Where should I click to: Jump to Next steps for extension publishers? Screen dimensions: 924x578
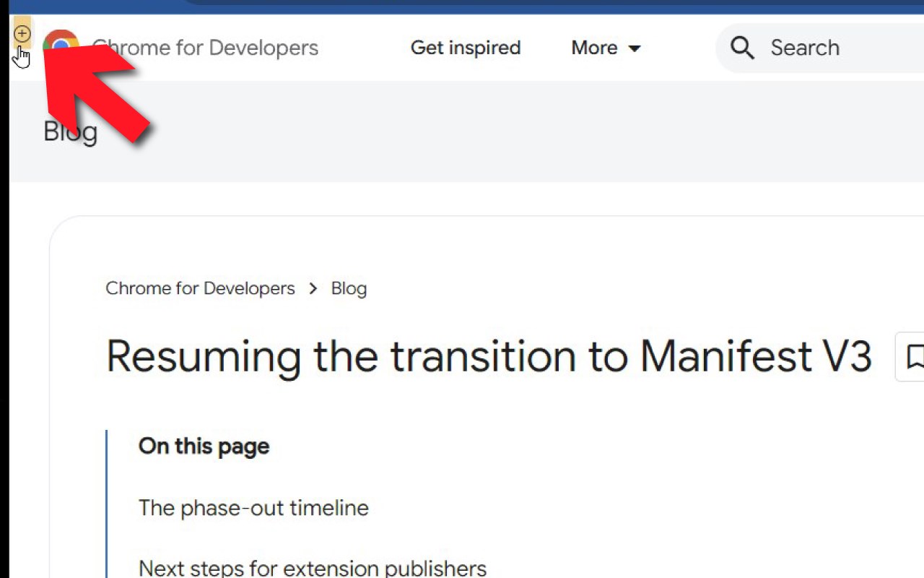coord(312,568)
